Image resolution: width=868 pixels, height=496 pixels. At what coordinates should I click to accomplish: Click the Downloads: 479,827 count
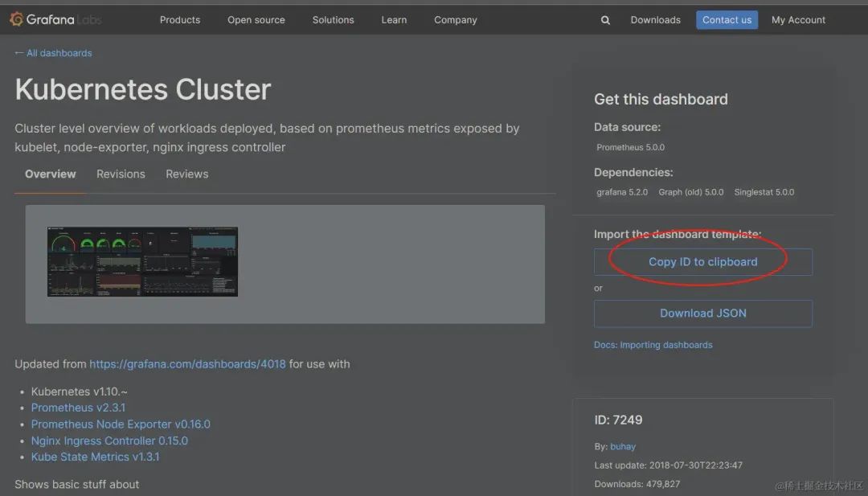(637, 484)
